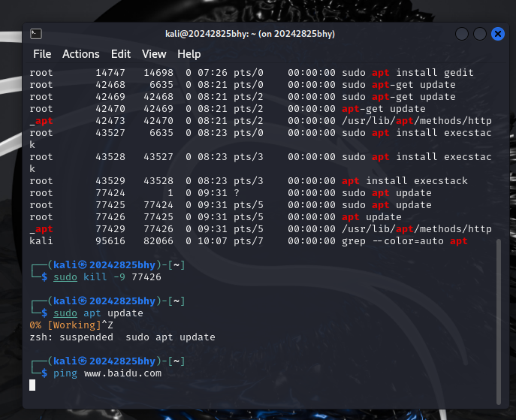Click PID 77424 in the row with '?' terminal
516x420 pixels.
coord(110,193)
